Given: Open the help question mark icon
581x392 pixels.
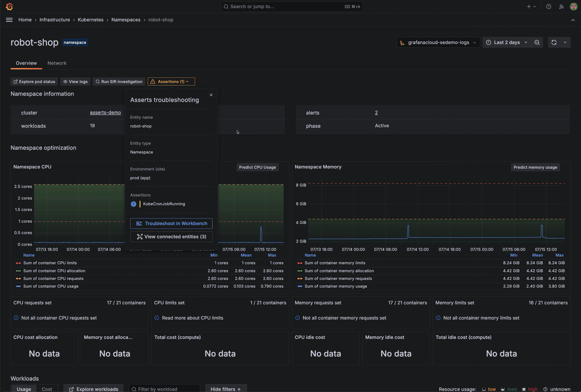Looking at the screenshot, I should (x=549, y=6).
